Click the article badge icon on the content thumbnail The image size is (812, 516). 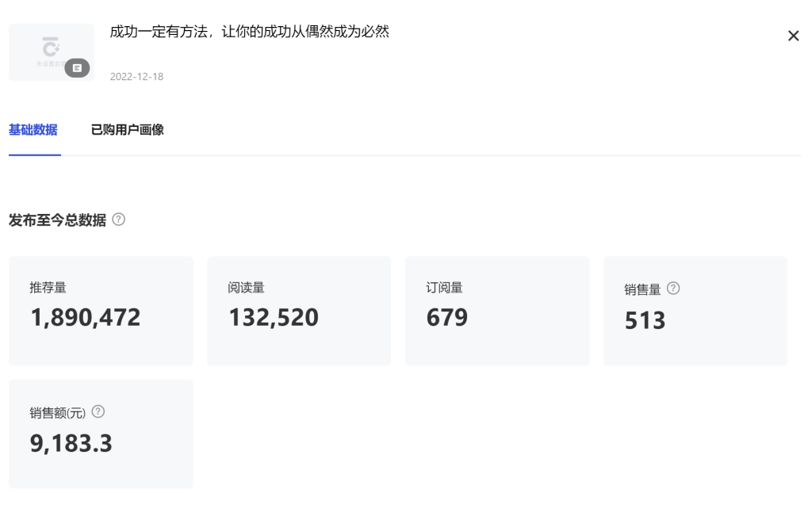(76, 68)
